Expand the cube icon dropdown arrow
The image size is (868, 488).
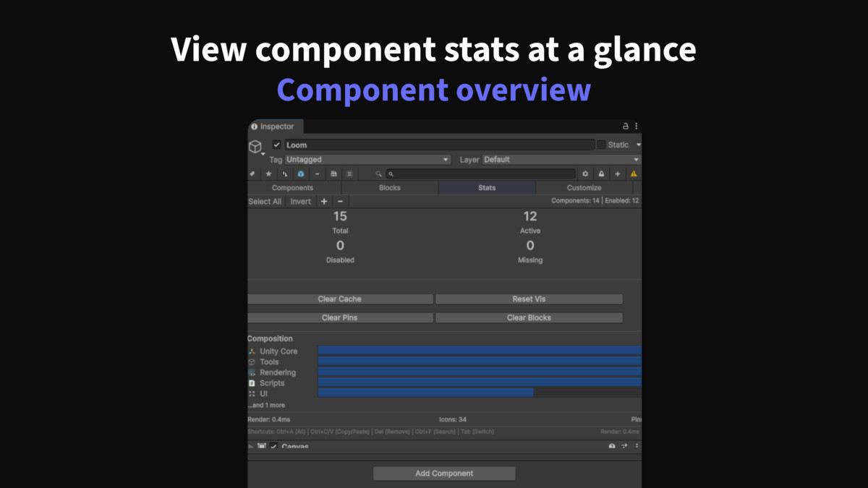[x=263, y=153]
